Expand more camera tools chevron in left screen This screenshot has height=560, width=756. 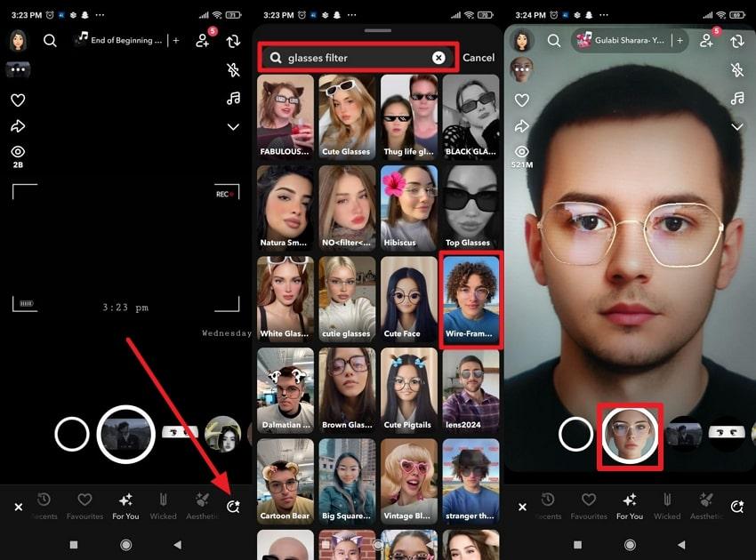(x=233, y=127)
